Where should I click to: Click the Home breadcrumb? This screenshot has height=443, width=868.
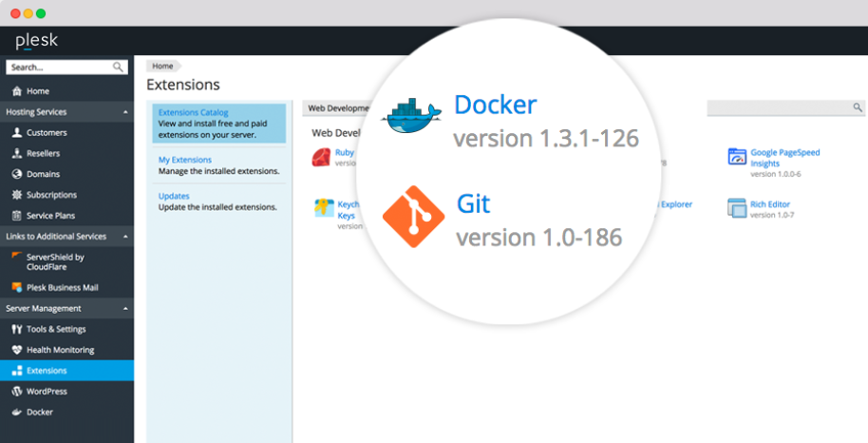tap(163, 66)
